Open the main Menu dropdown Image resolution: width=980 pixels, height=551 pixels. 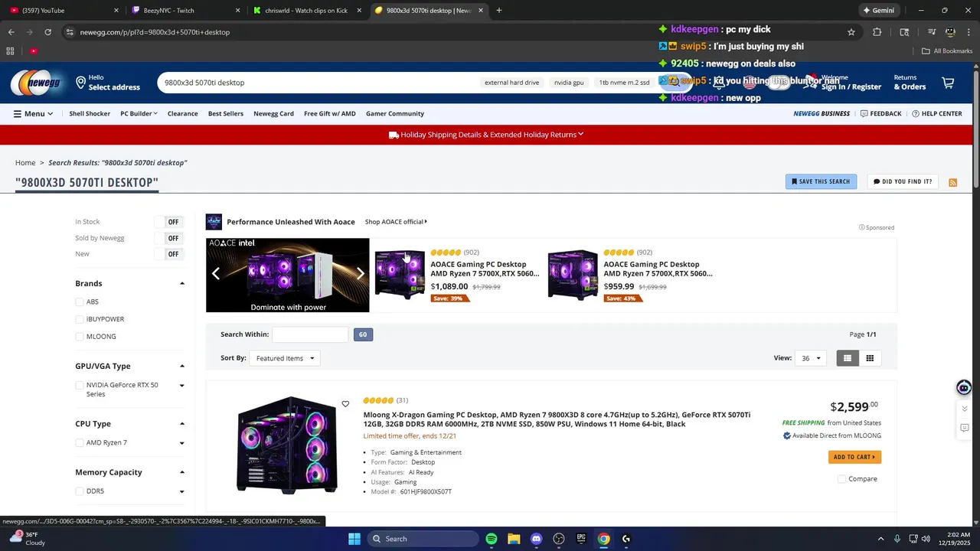(x=33, y=113)
